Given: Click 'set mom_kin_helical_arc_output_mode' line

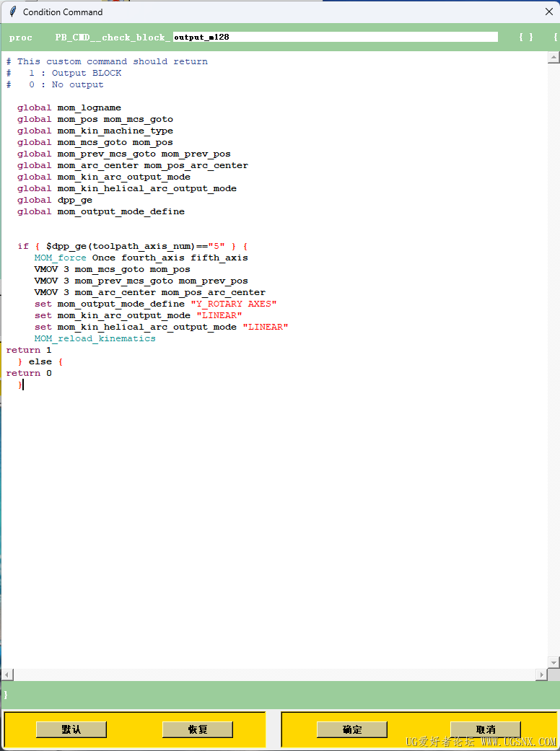Looking at the screenshot, I should click(x=161, y=327).
